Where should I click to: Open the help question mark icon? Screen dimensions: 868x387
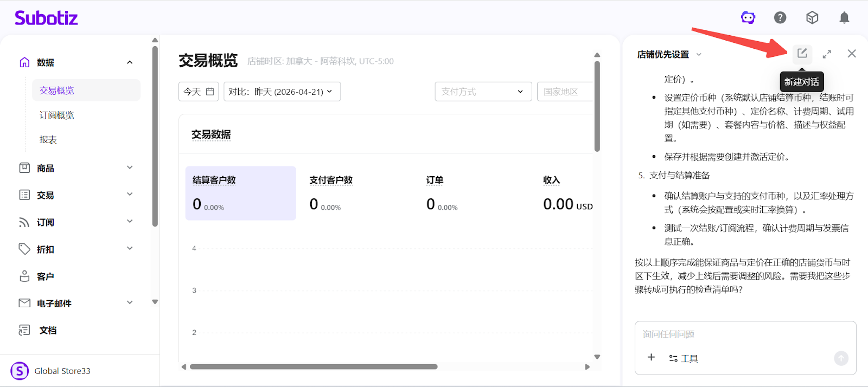click(780, 18)
